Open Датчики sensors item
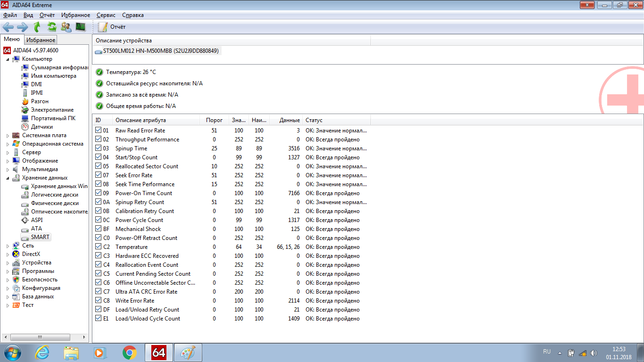 coord(42,127)
